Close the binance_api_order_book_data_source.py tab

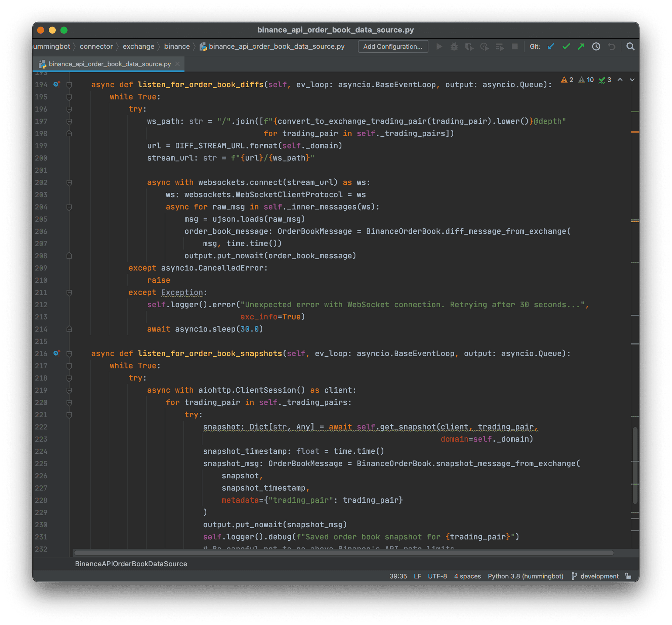coord(177,64)
